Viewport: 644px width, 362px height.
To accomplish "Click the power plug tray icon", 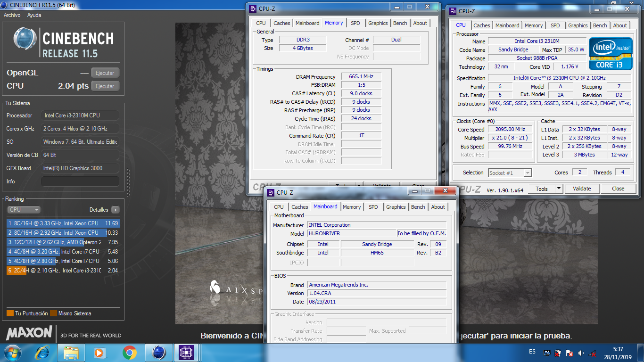I will pyautogui.click(x=558, y=353).
